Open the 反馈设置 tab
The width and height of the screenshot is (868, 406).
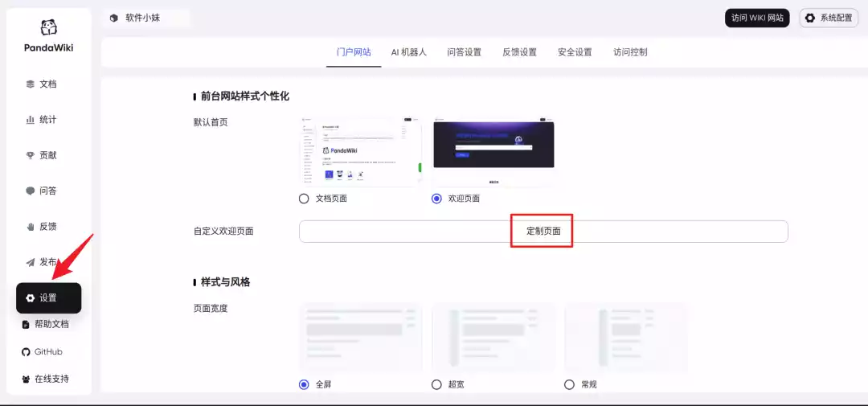click(520, 52)
